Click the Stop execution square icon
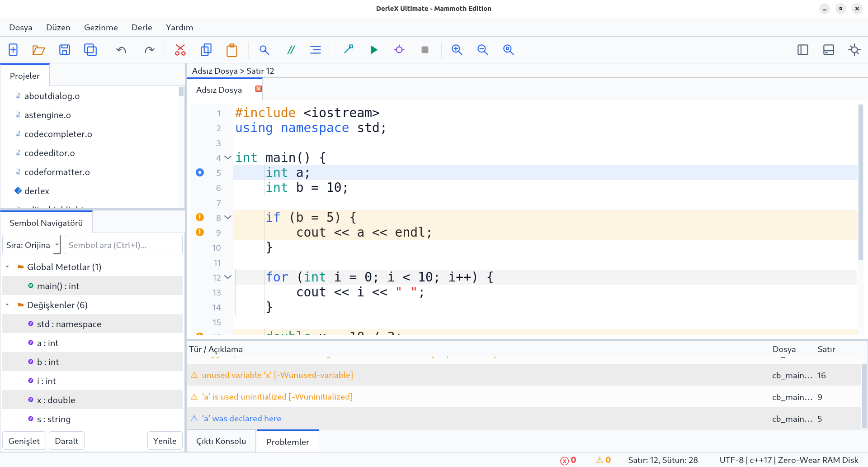Image resolution: width=868 pixels, height=467 pixels. click(425, 50)
